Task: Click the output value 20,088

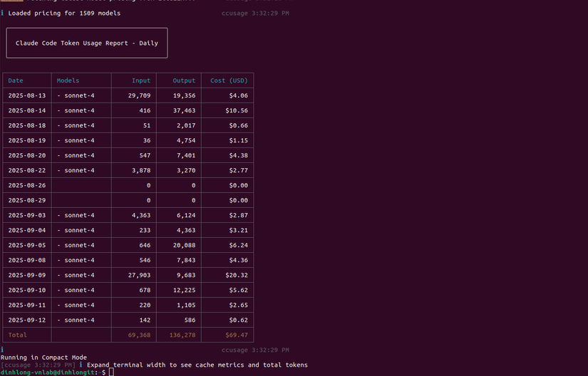Action: 184,245
